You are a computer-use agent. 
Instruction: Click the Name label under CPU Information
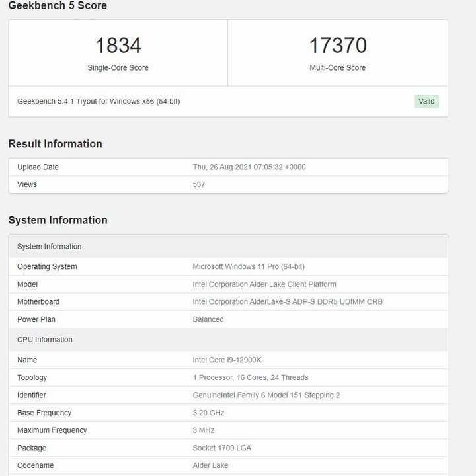pos(27,360)
